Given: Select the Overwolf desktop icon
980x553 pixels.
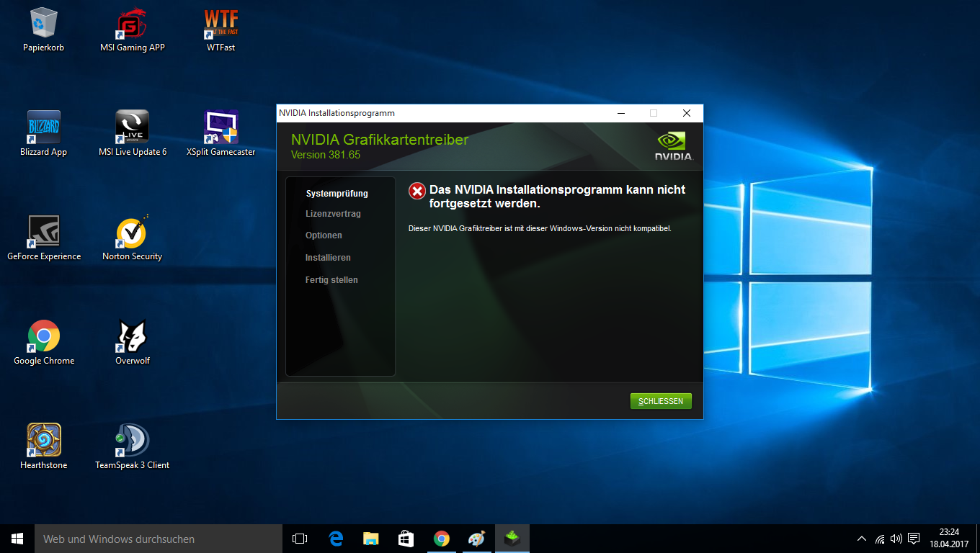Looking at the screenshot, I should pos(133,343).
